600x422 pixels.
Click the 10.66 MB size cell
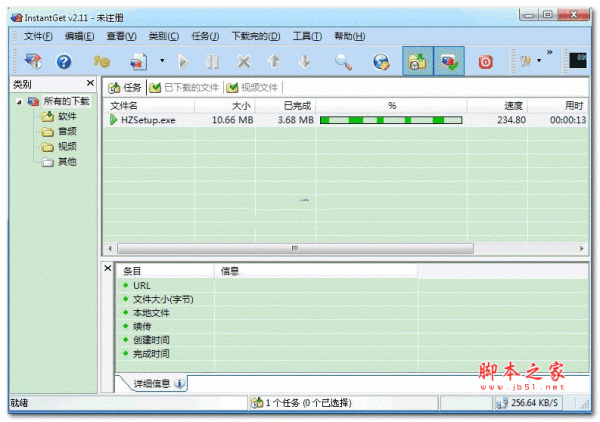(x=233, y=120)
